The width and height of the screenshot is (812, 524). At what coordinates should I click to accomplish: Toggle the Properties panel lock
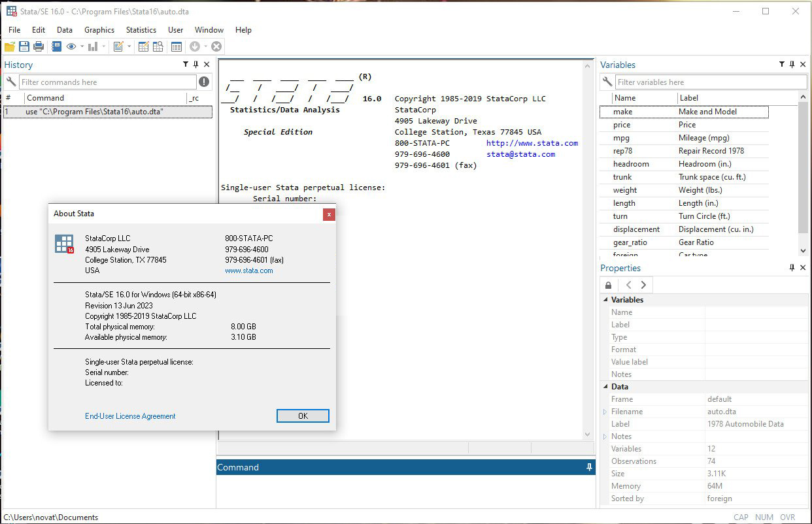[609, 285]
